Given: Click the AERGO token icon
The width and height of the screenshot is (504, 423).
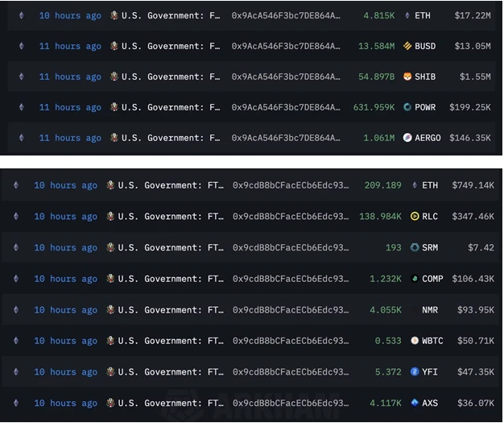Looking at the screenshot, I should tap(407, 138).
